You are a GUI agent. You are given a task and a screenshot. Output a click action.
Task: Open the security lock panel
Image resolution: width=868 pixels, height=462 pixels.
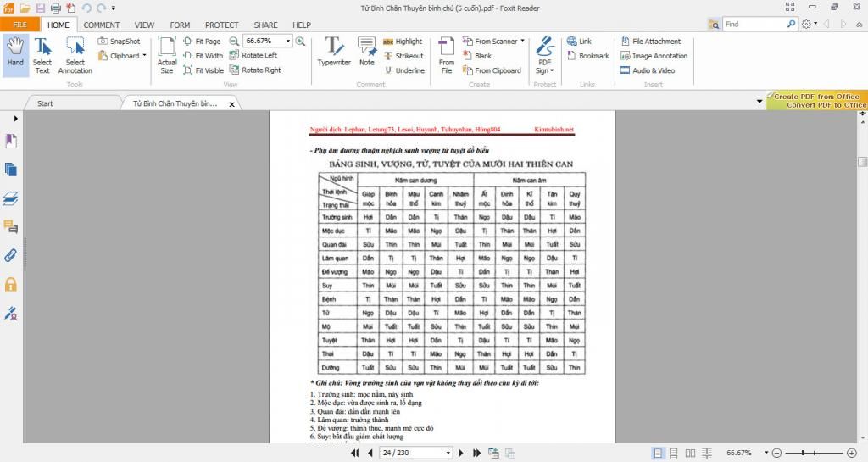(10, 284)
